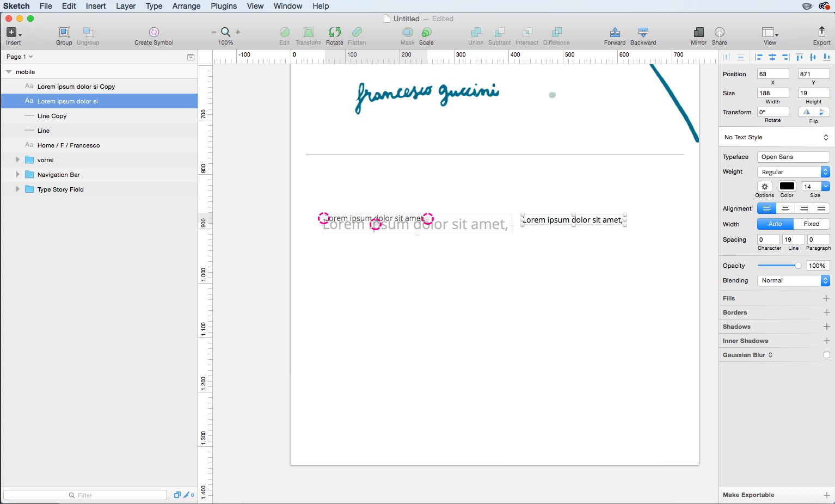This screenshot has width=835, height=504.
Task: Flip layer vertically in inspector
Action: click(x=822, y=112)
